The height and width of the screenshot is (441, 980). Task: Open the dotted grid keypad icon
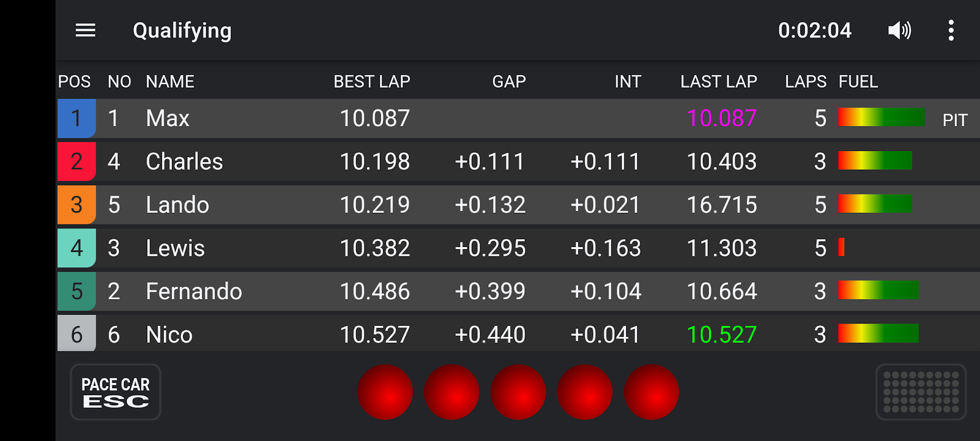(x=920, y=392)
